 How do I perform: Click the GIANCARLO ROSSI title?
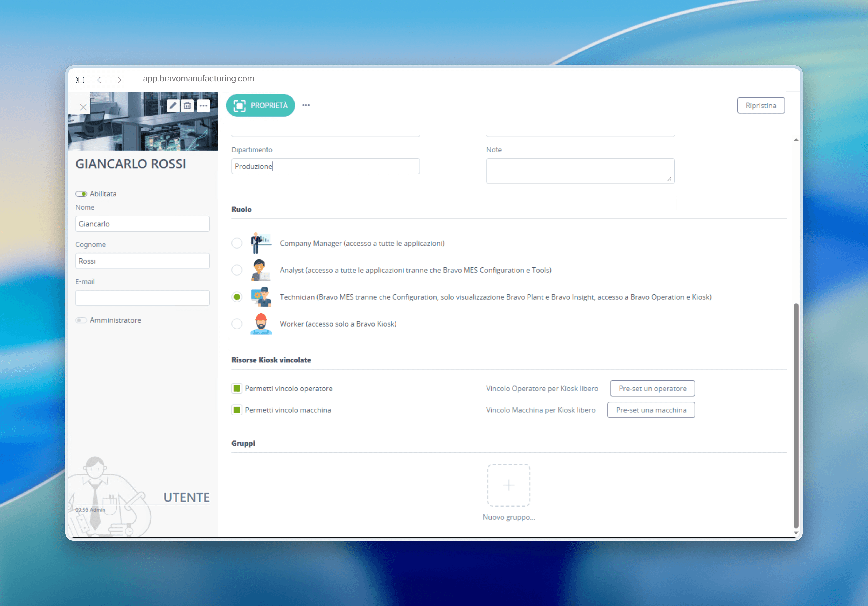tap(130, 164)
